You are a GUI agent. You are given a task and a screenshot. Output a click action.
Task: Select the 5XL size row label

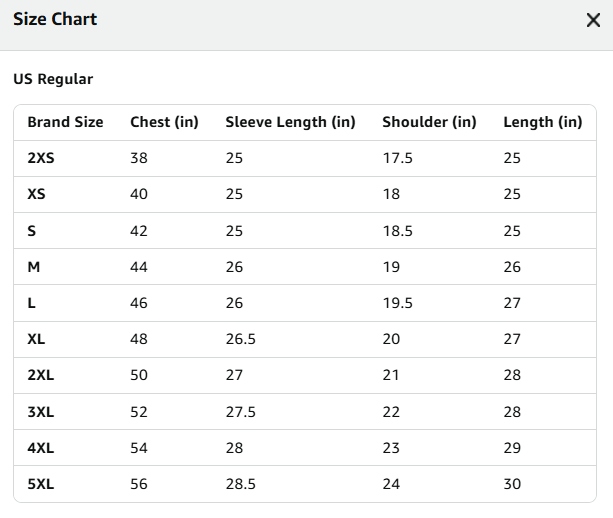(41, 484)
